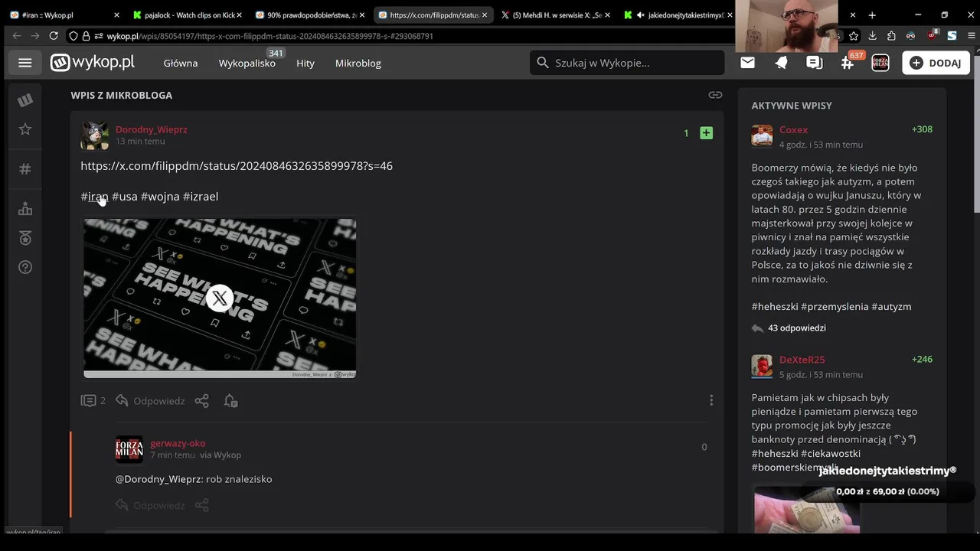
Task: Open the hashtag tags icon in left sidebar
Action: (x=25, y=169)
